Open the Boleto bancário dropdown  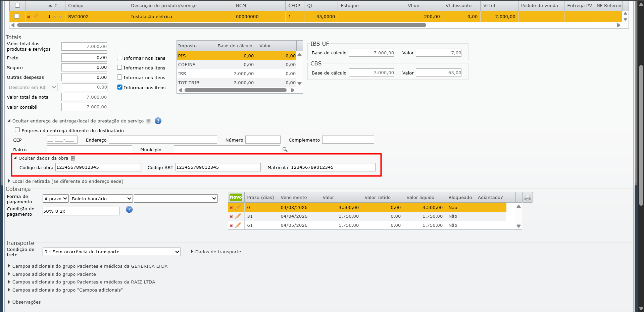101,199
